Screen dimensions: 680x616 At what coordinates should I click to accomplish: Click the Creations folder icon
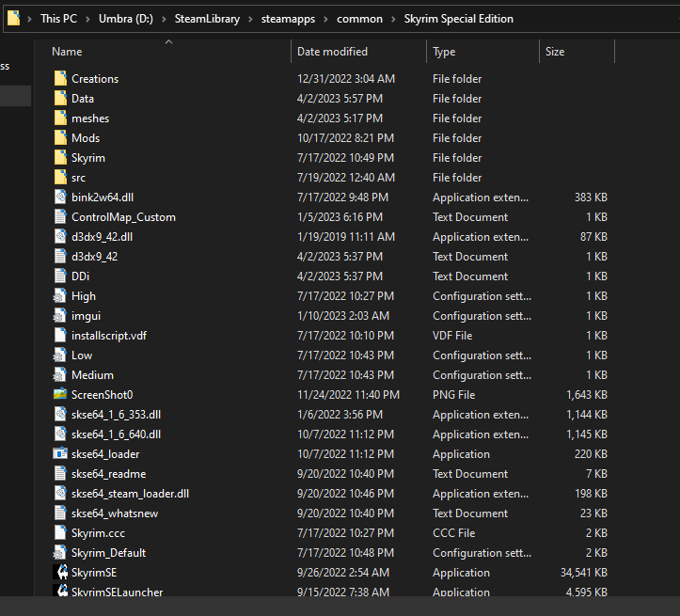click(60, 78)
